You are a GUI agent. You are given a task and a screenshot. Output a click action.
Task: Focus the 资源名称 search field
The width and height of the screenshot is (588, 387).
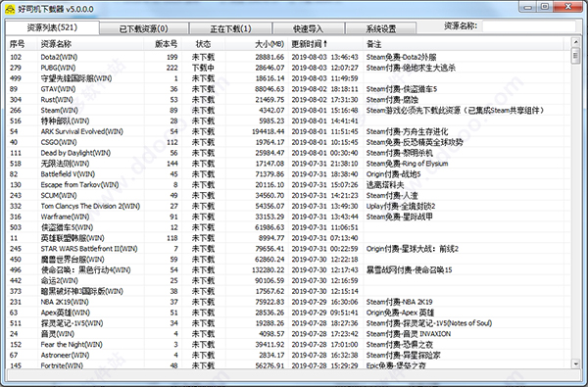[x=529, y=26]
